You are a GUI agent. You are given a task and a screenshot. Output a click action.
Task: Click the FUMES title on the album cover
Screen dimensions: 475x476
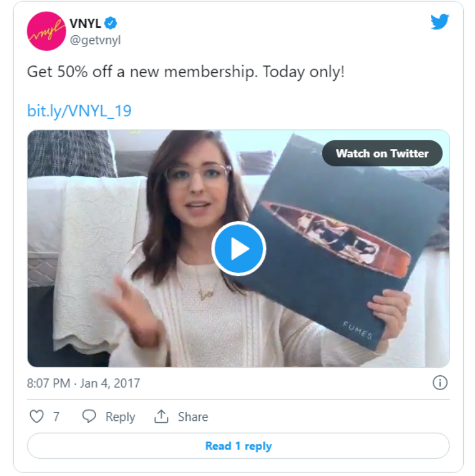coord(358,330)
